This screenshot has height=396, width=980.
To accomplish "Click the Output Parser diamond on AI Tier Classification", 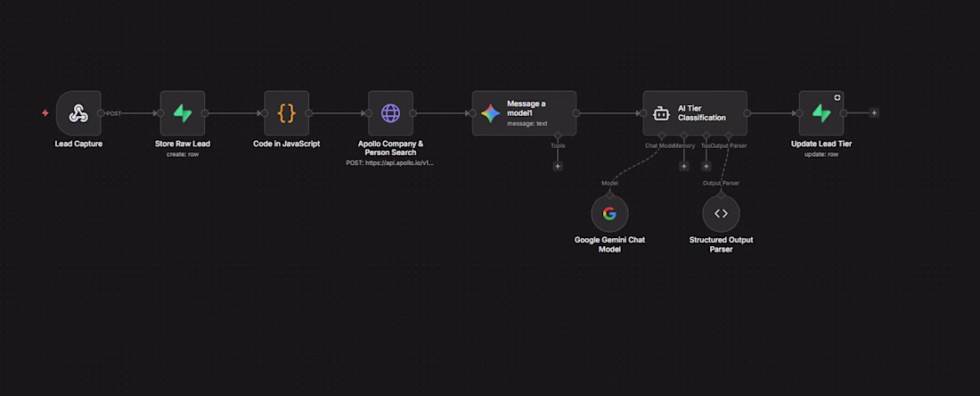I will [729, 136].
